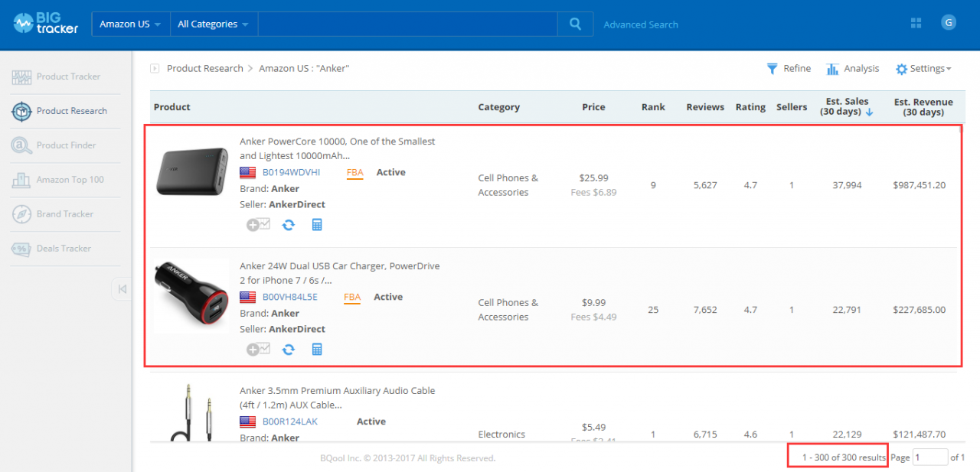
Task: Refresh data for the PowerCore 10000 row
Action: tap(288, 225)
